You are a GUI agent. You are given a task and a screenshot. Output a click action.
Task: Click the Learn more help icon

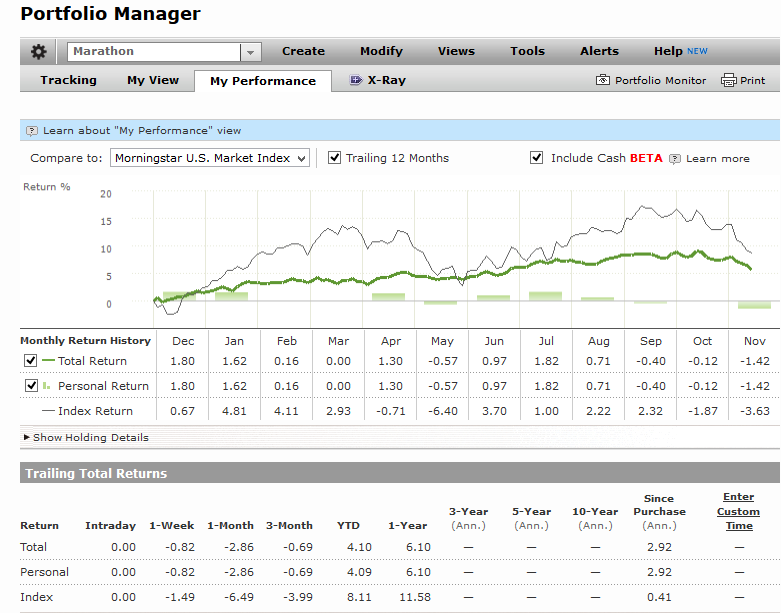coord(674,159)
